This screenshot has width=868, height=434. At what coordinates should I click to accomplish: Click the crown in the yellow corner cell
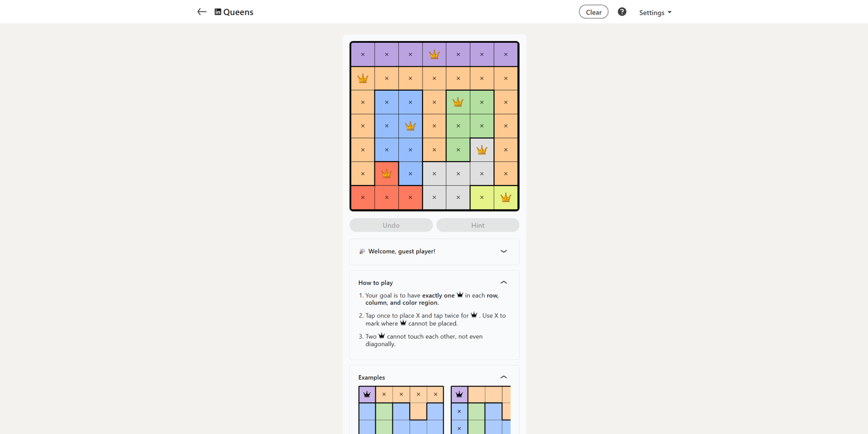pos(506,197)
